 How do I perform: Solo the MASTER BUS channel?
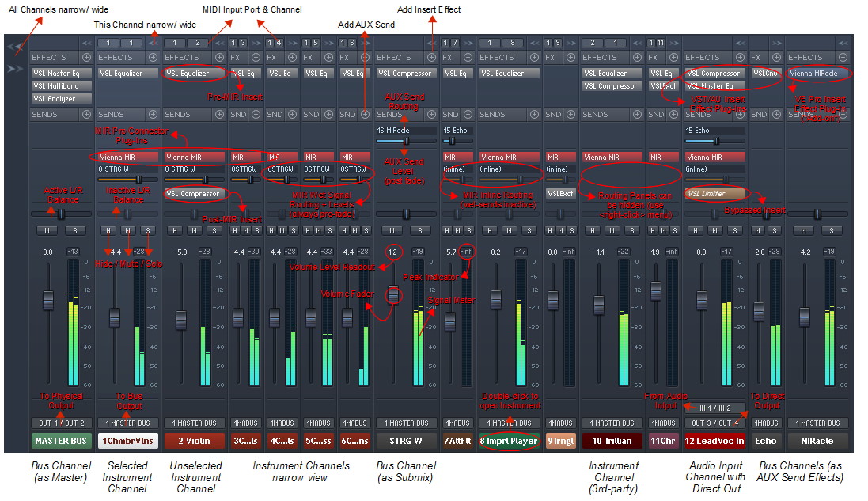coord(74,230)
